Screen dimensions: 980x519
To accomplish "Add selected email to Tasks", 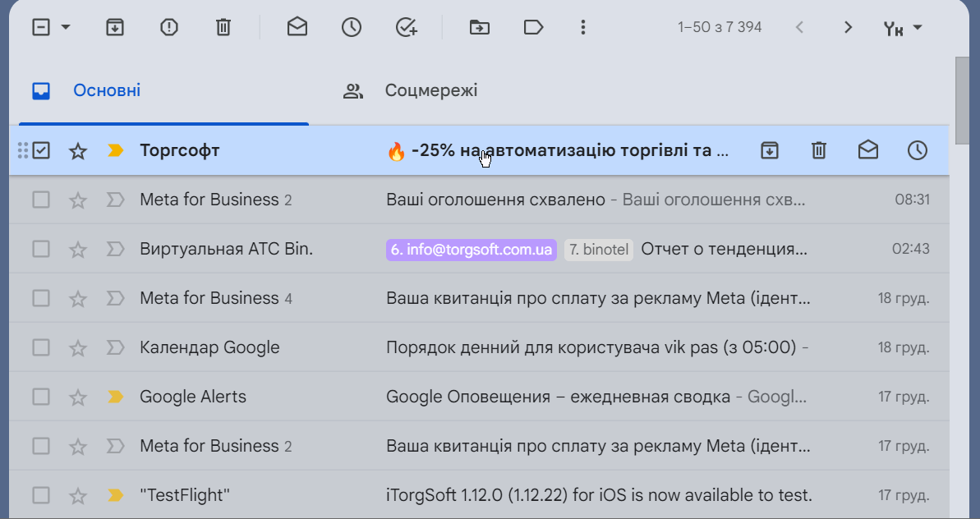I will [x=405, y=27].
